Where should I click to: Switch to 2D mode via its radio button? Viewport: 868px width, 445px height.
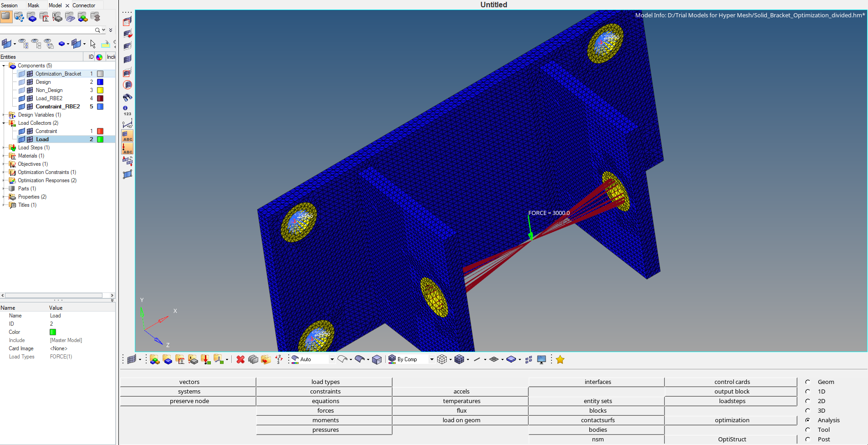(808, 401)
